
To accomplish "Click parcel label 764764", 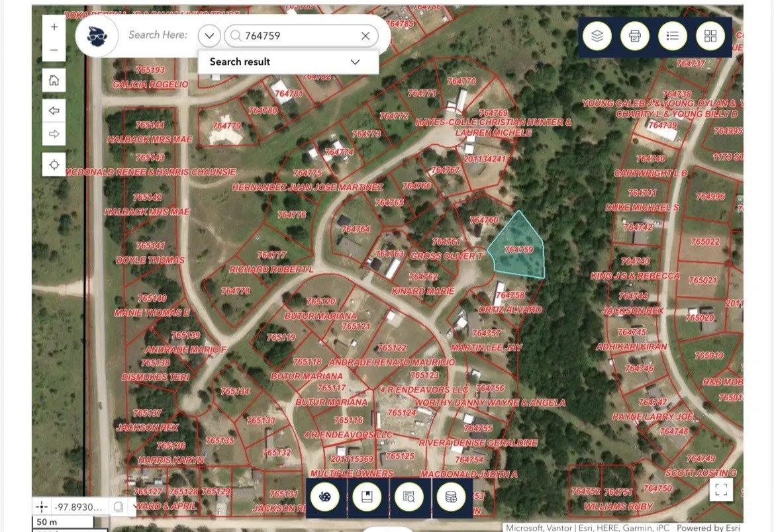I will (356, 229).
